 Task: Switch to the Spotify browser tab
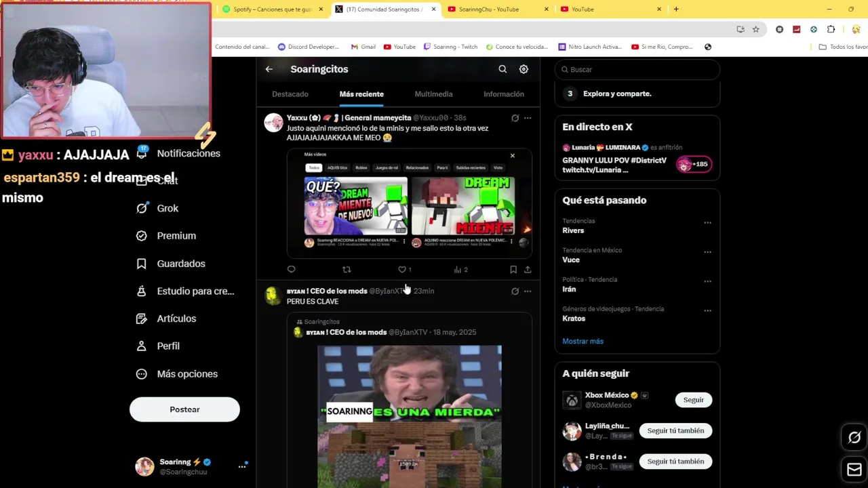pos(272,9)
